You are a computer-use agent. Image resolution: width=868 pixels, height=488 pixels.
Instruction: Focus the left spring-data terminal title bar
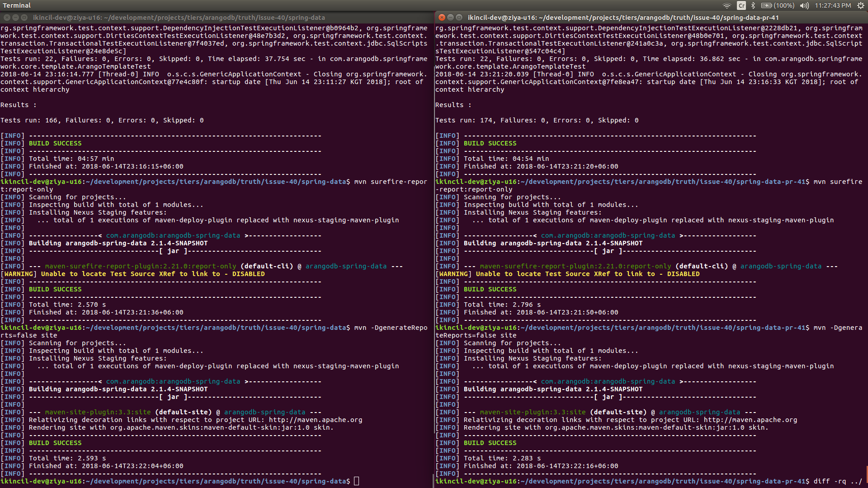point(217,17)
